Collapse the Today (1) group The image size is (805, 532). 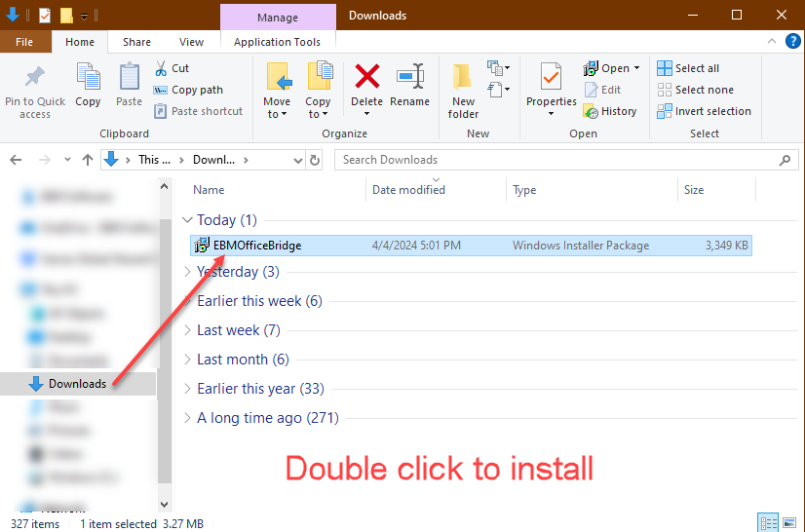tap(187, 220)
